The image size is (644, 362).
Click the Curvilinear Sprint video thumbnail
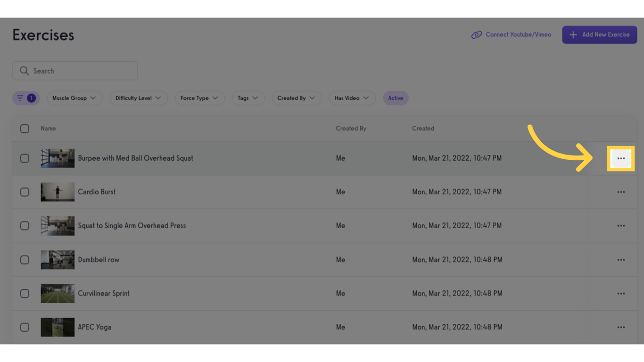pyautogui.click(x=58, y=293)
